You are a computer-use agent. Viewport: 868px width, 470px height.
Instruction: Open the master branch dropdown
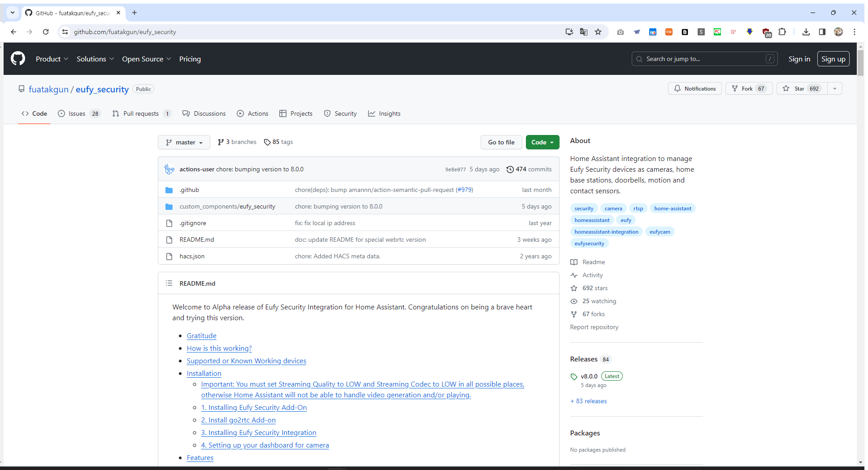pos(184,142)
